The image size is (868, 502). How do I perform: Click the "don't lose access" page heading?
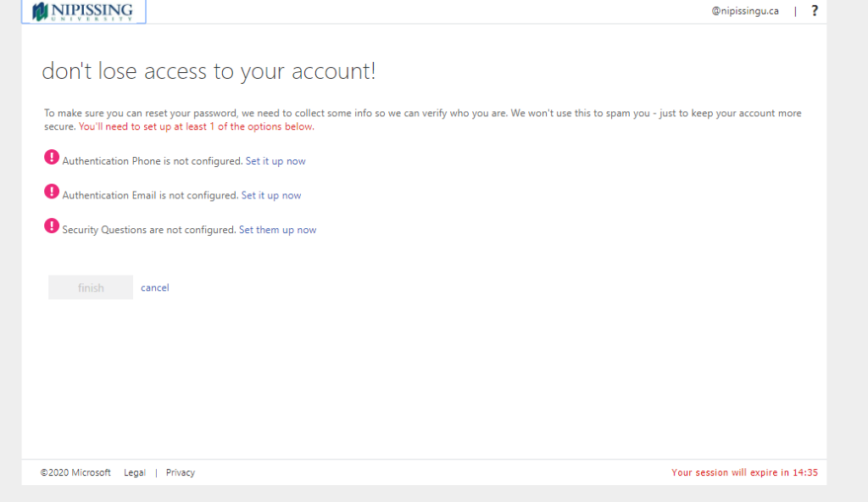click(209, 72)
